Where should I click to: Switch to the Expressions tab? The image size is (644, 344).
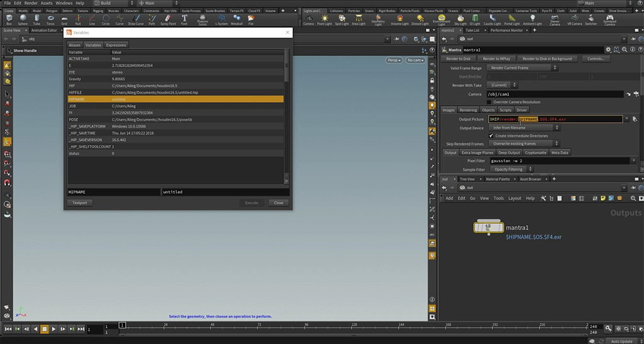(116, 45)
